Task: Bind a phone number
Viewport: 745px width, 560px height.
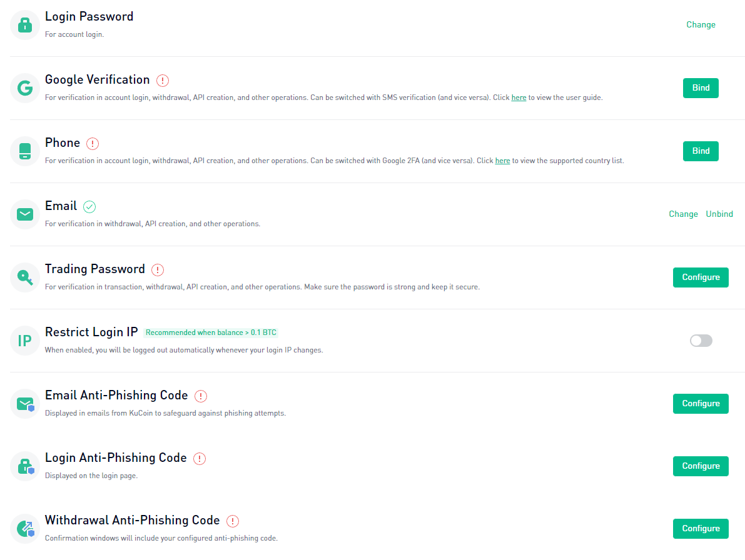Action: point(701,151)
